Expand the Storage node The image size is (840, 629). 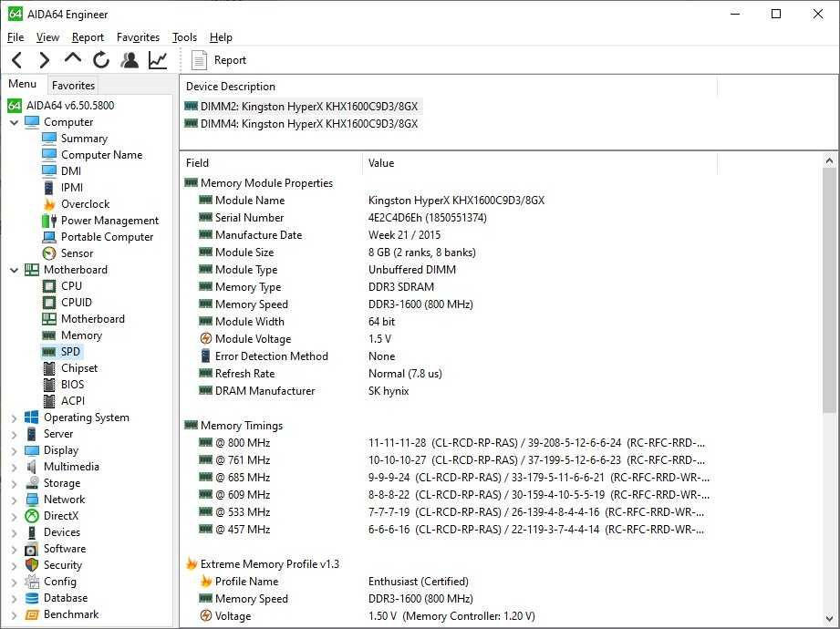[15, 483]
